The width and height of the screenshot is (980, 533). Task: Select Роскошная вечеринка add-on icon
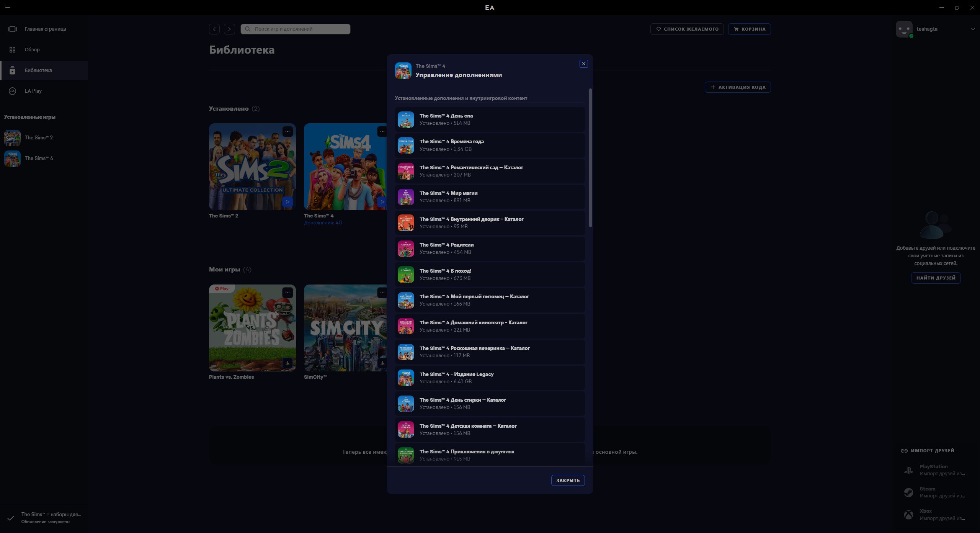[406, 352]
